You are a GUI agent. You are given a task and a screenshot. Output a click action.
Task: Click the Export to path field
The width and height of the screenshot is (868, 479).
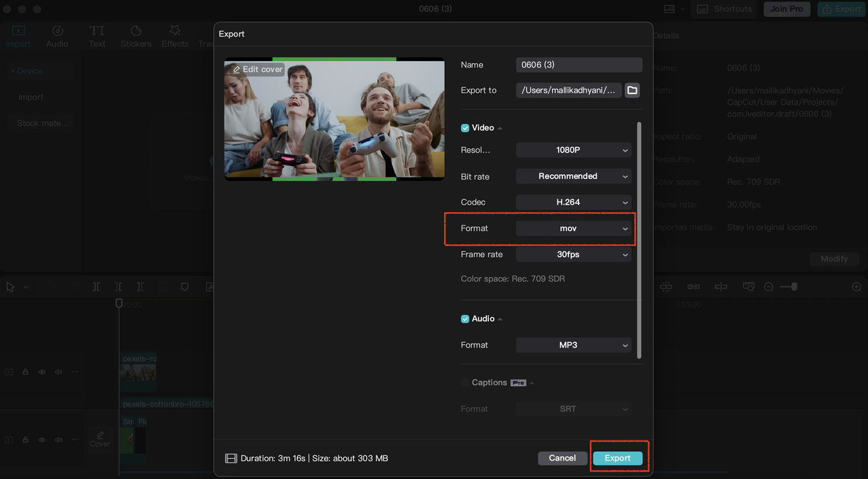[x=569, y=90]
